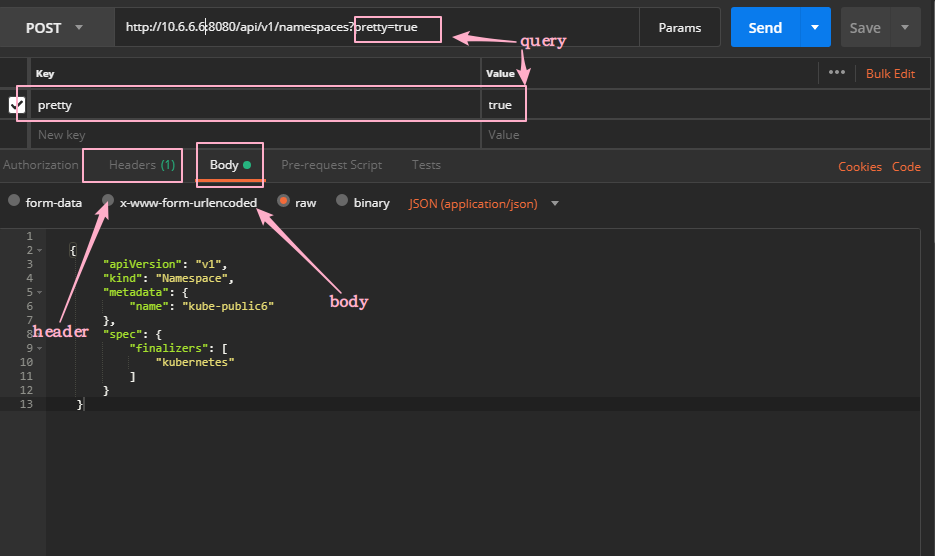This screenshot has width=935, height=556.
Task: Click the "kubernetes" string in editor
Action: [195, 362]
